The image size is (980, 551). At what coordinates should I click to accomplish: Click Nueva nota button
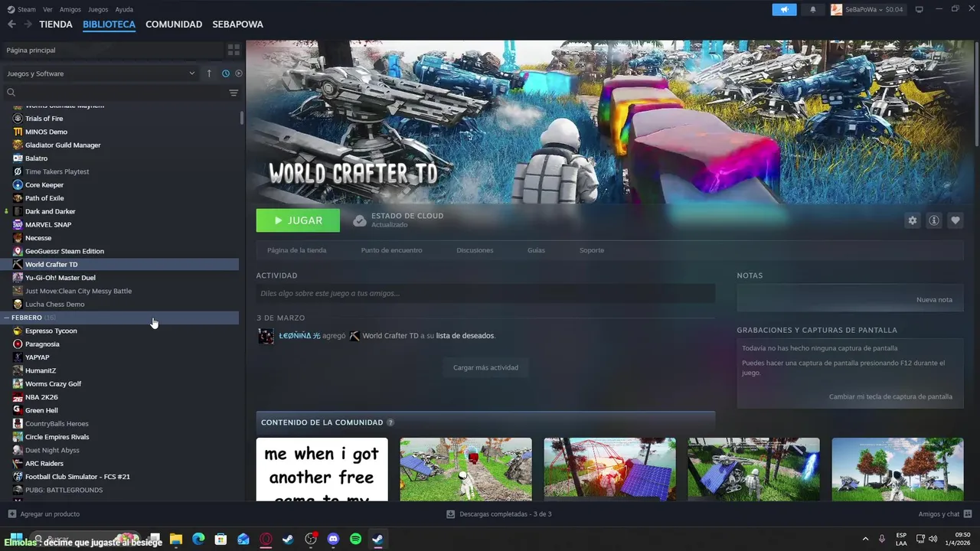pos(934,300)
